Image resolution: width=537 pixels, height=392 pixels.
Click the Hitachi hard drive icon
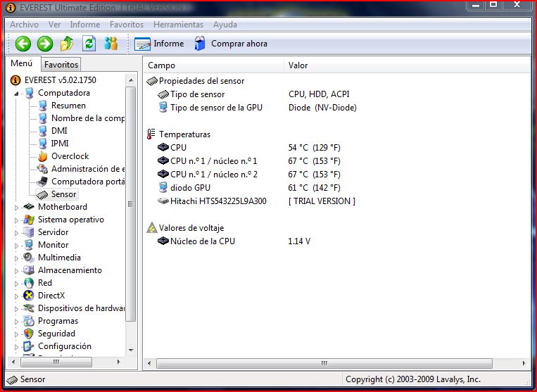point(163,201)
